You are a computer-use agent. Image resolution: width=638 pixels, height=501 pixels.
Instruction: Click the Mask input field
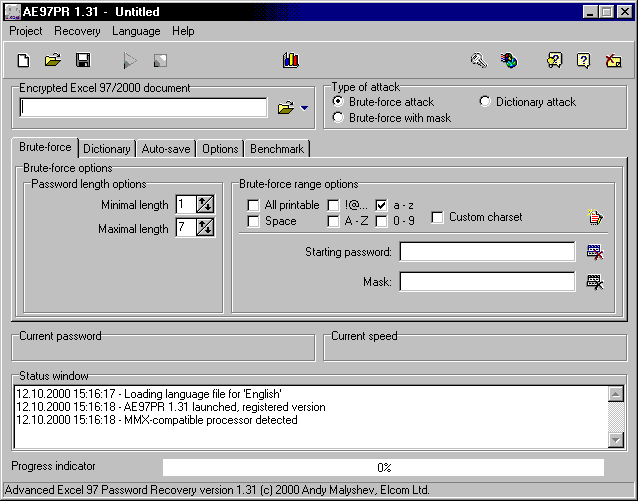tap(487, 282)
